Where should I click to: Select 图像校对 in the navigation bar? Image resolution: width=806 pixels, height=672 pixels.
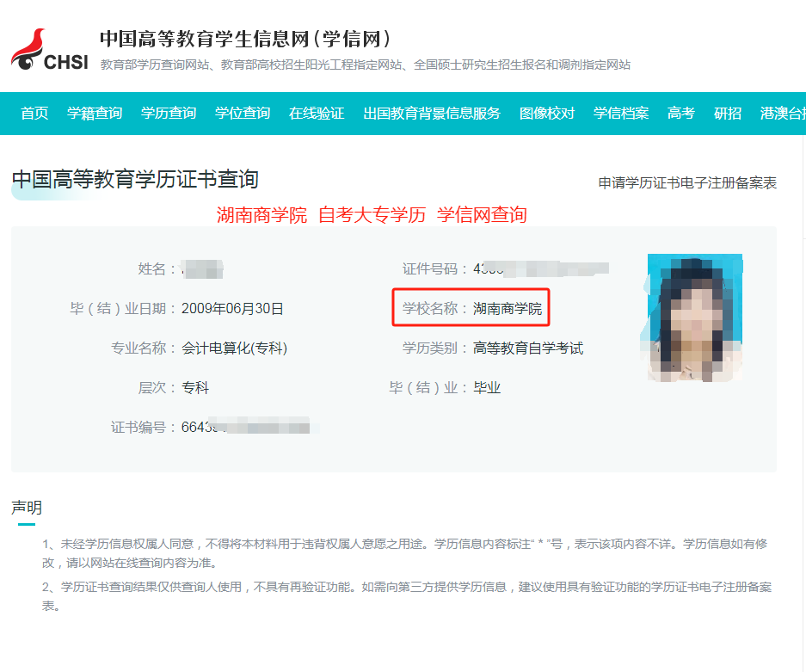pos(547,113)
